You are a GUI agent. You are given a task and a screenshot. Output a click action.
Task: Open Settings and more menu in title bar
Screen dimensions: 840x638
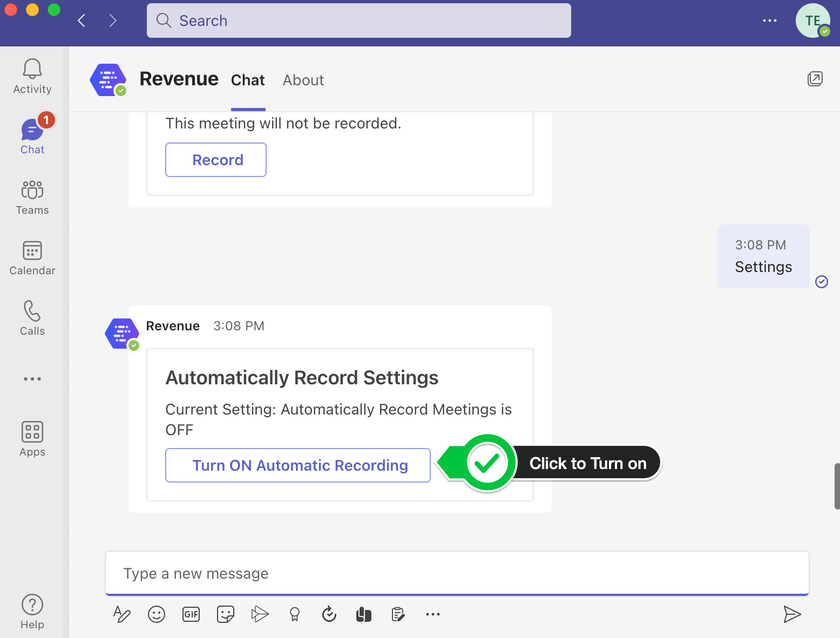tap(769, 21)
